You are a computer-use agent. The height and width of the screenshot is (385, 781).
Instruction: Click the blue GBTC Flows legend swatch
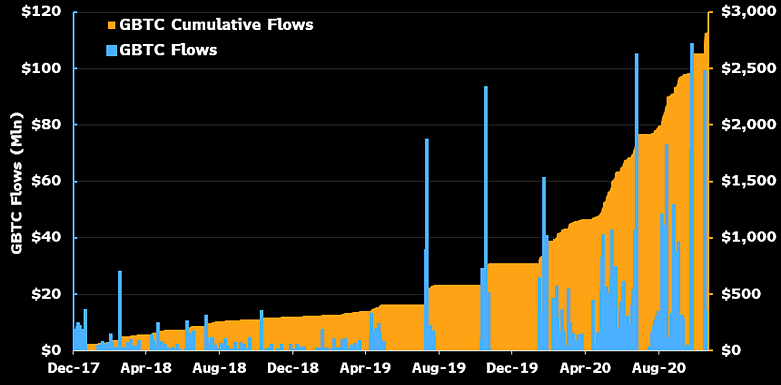[112, 50]
